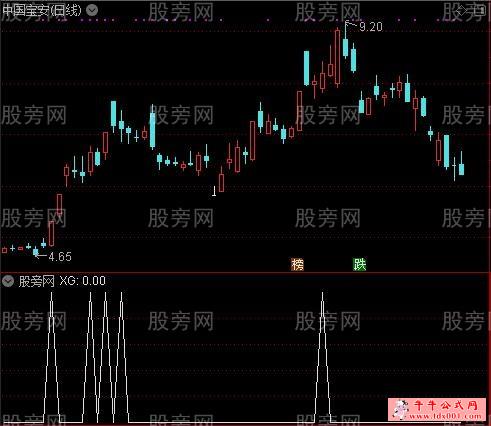Image resolution: width=491 pixels, height=426 pixels.
Task: Click the 牛牛公式网 logo banner
Action: (x=438, y=409)
